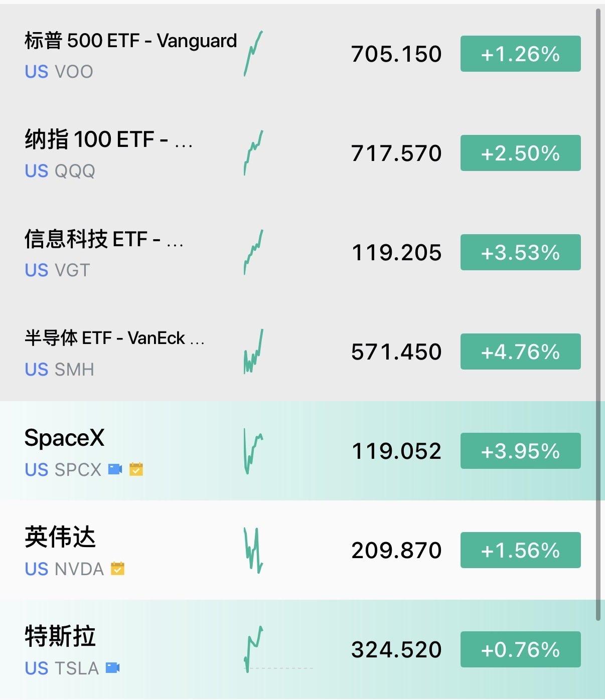Toggle the +3.53% change badge for VGT
605x700 pixels.
[521, 252]
